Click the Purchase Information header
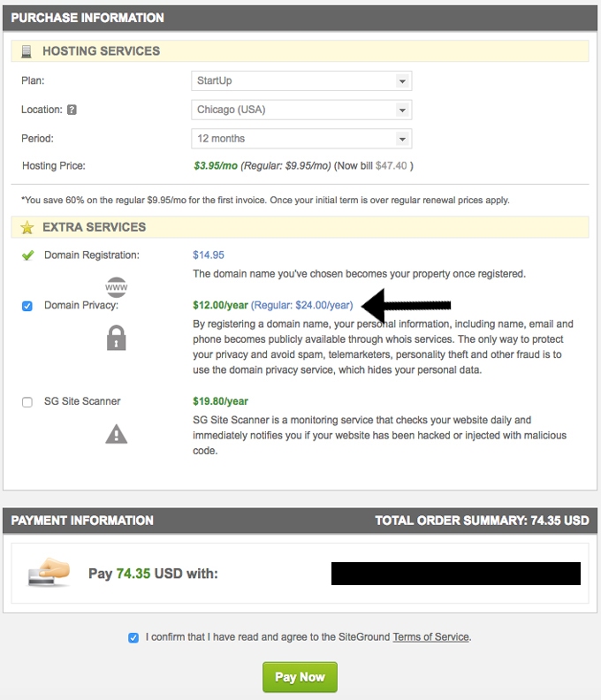Screen dimensions: 601x700 [x=87, y=18]
